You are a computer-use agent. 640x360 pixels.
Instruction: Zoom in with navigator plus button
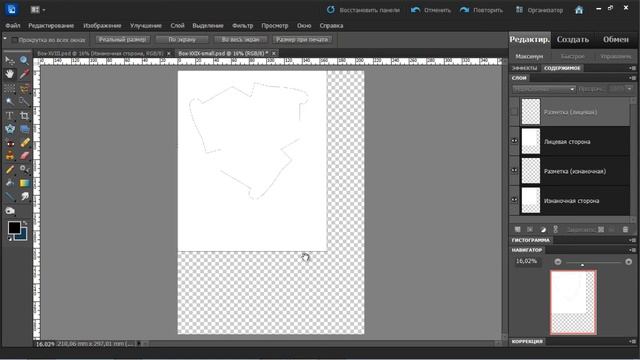[629, 262]
